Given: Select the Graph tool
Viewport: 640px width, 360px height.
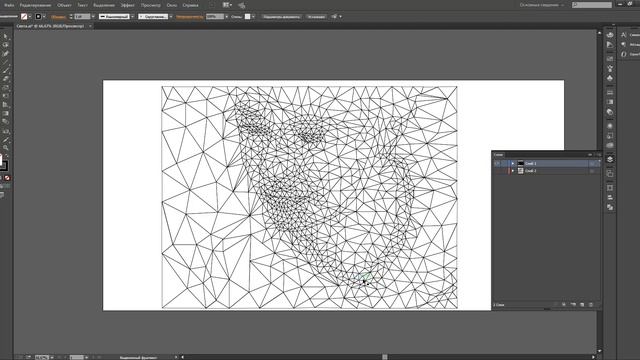Looking at the screenshot, I should tap(5, 104).
